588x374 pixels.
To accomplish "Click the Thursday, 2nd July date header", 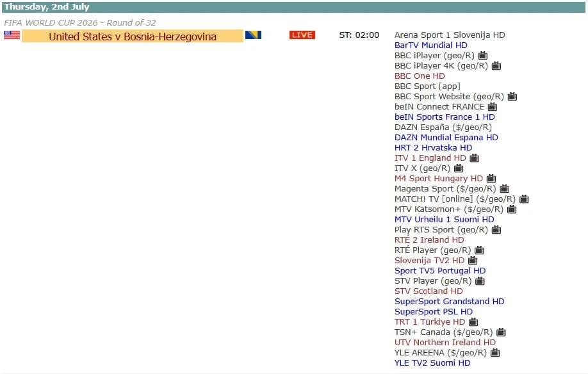I will click(47, 7).
